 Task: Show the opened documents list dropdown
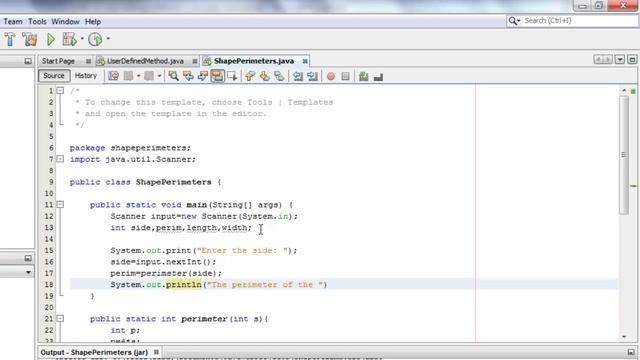(x=620, y=60)
